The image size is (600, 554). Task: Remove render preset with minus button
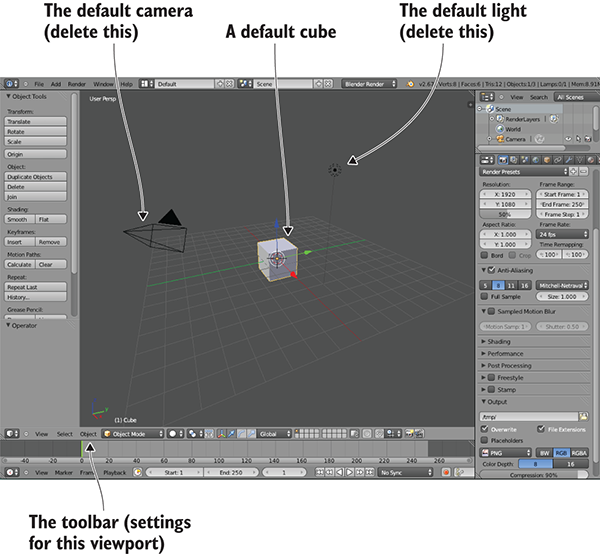pos(583,172)
